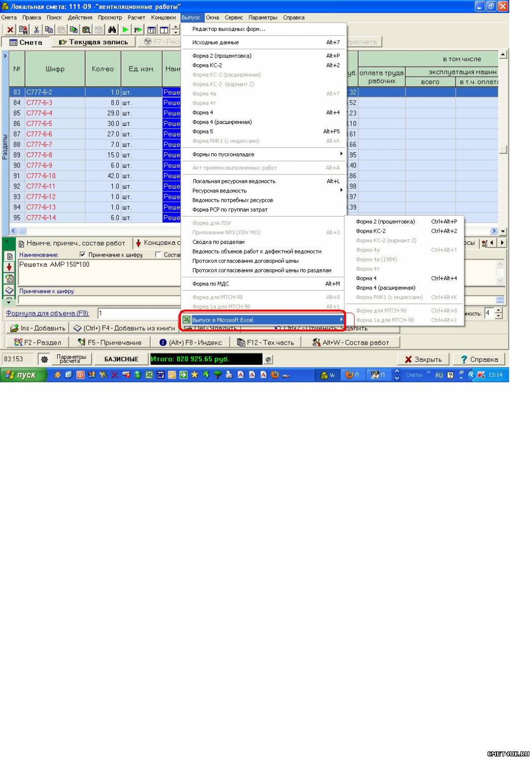Click the calculator-hand icon in side strip

tap(9, 278)
